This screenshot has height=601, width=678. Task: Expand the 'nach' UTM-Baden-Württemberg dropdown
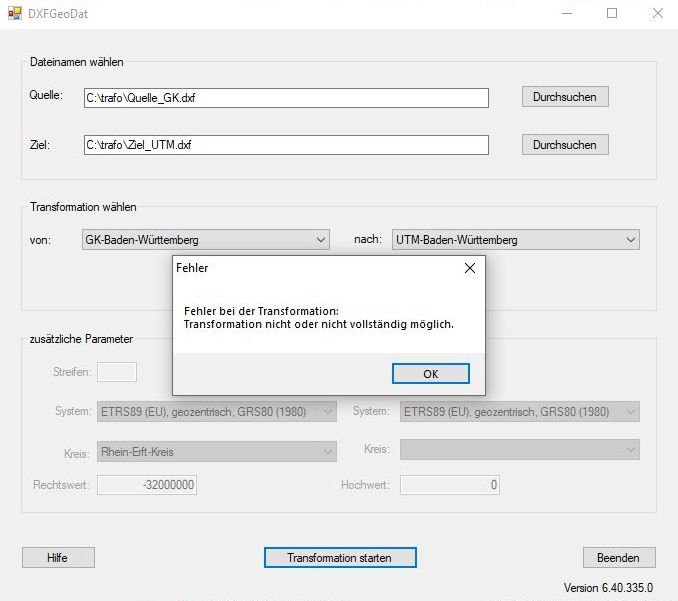click(x=515, y=240)
